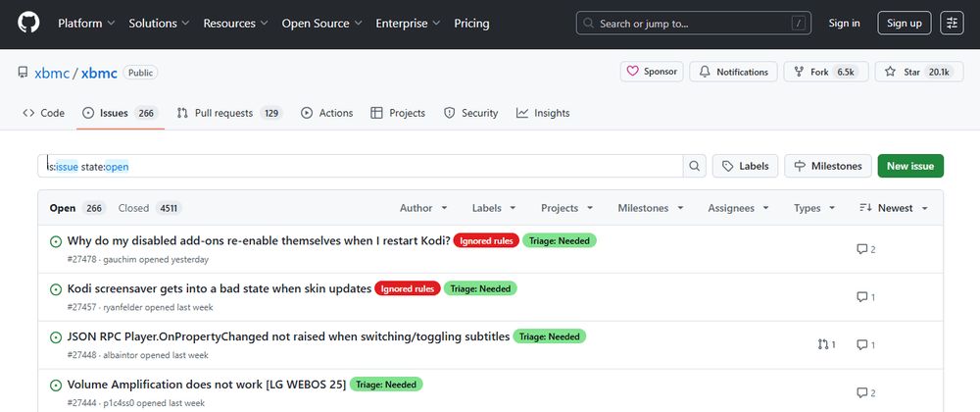Click the star count 20.1k
Screen dimensions: 980x412
click(x=939, y=72)
